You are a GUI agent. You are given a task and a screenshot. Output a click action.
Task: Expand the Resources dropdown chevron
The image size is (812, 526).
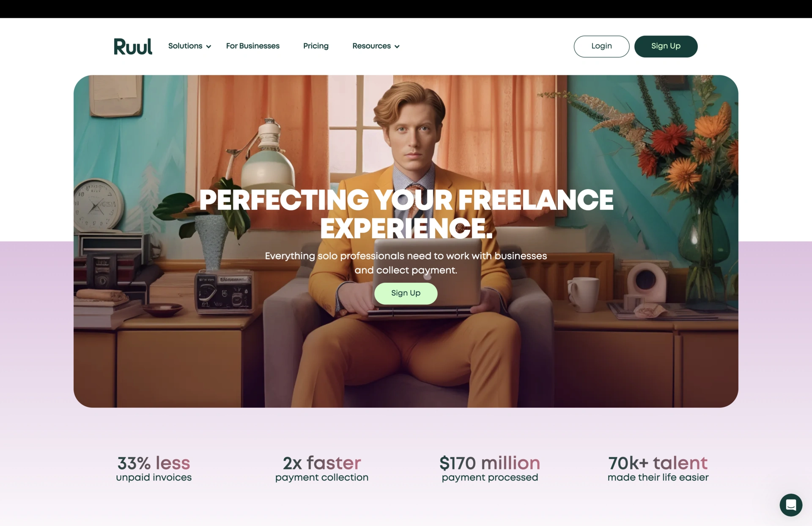(x=397, y=47)
